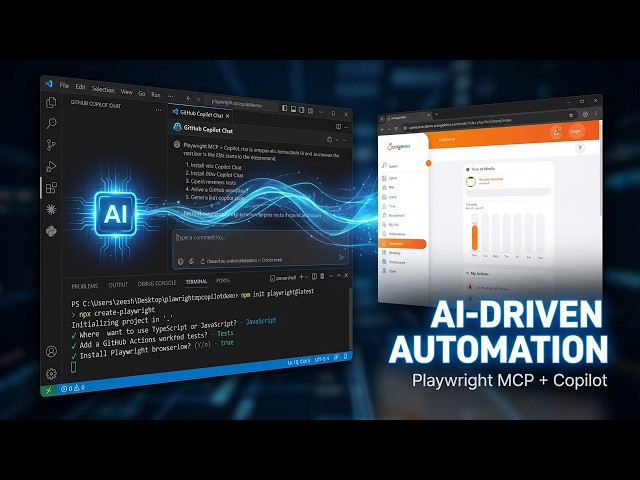The width and height of the screenshot is (640, 480).
Task: Select Dashboard in the OrangeHRM sidebar
Action: [x=403, y=244]
